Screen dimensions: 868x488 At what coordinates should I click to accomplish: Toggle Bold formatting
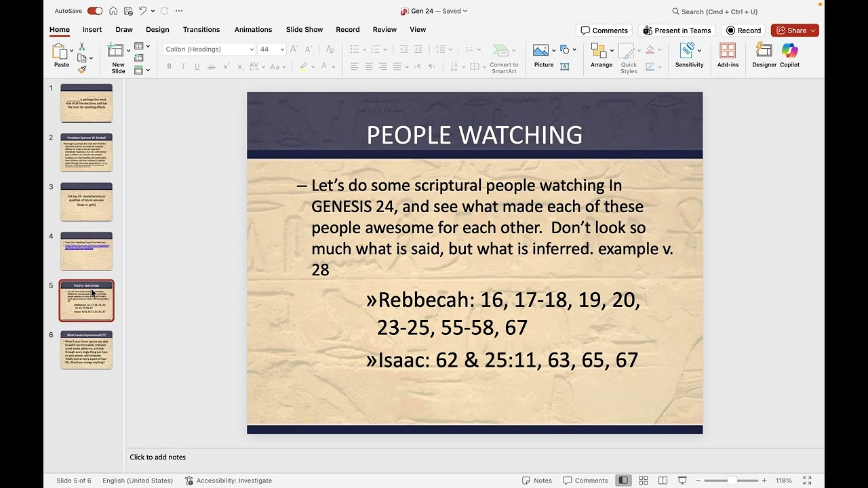169,66
